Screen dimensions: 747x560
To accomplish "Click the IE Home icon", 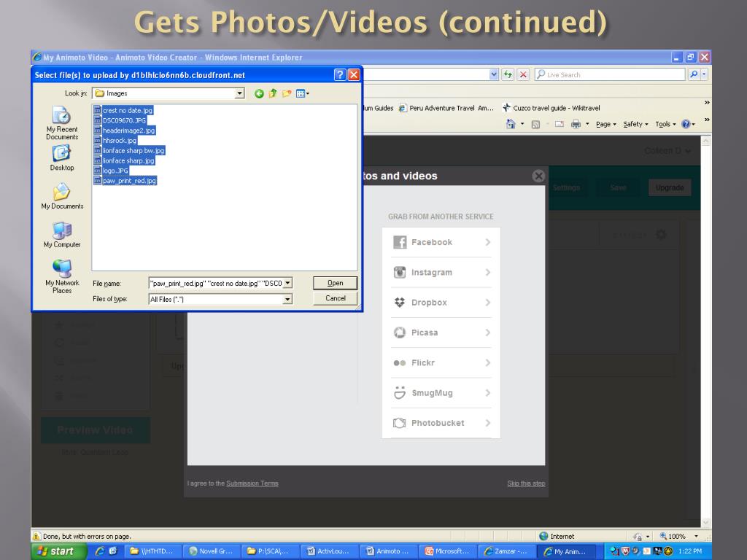I will 511,124.
